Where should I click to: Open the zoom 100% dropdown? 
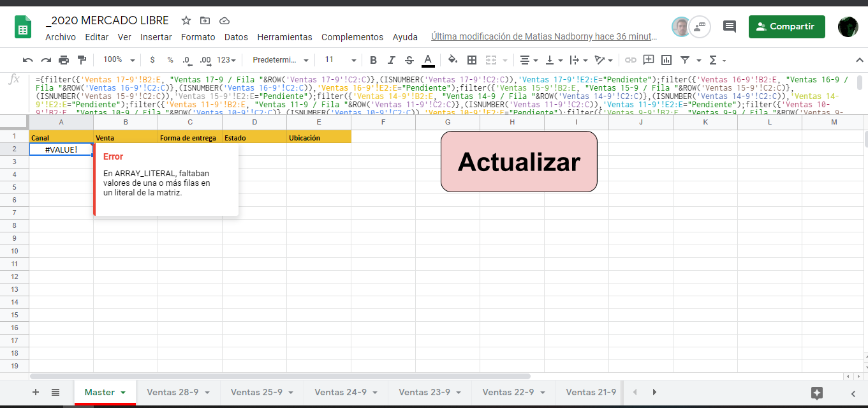[119, 60]
